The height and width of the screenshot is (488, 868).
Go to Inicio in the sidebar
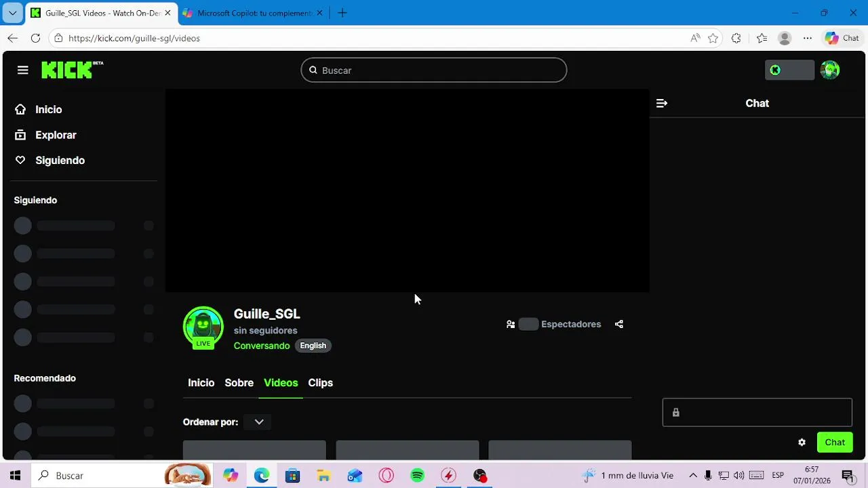coord(48,110)
